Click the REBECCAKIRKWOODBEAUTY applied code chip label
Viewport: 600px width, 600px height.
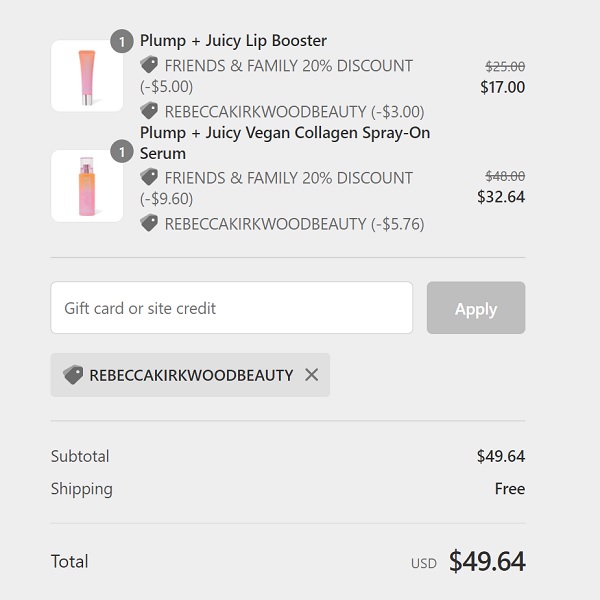191,375
